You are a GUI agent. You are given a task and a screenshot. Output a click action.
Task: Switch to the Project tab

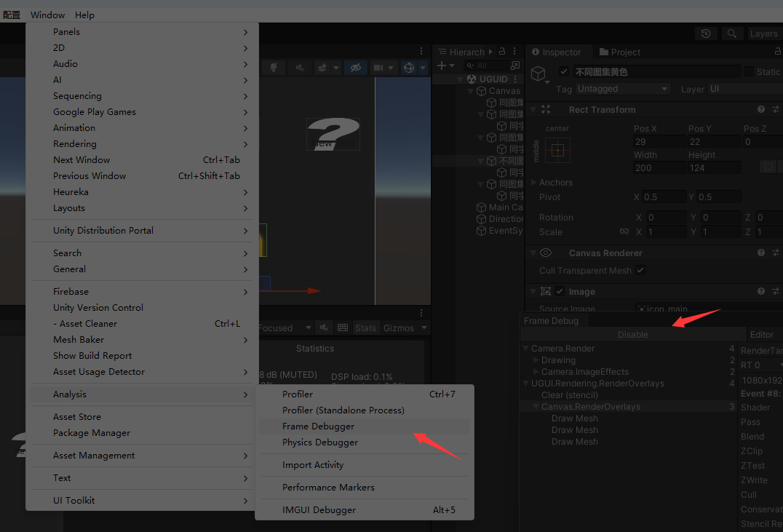pyautogui.click(x=620, y=52)
